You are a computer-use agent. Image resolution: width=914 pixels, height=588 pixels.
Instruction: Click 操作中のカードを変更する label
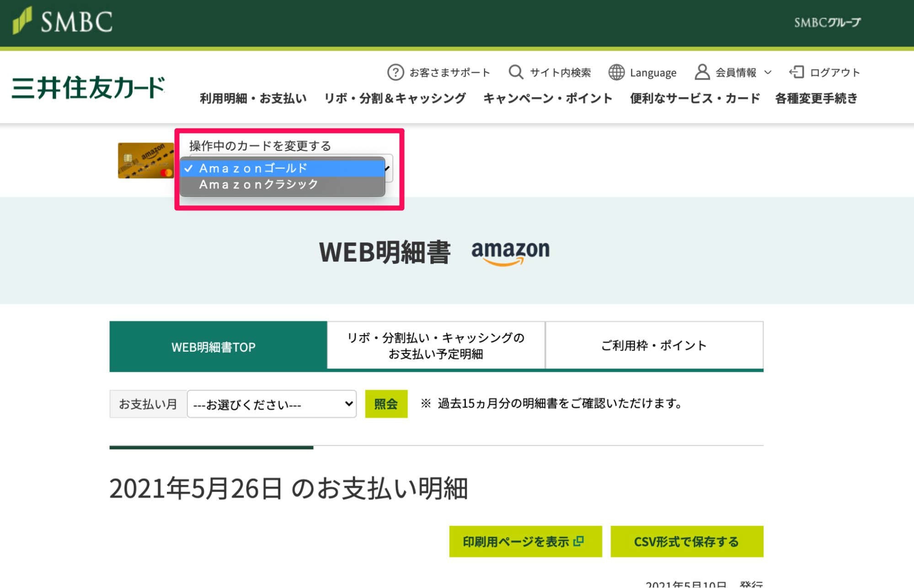pos(260,146)
